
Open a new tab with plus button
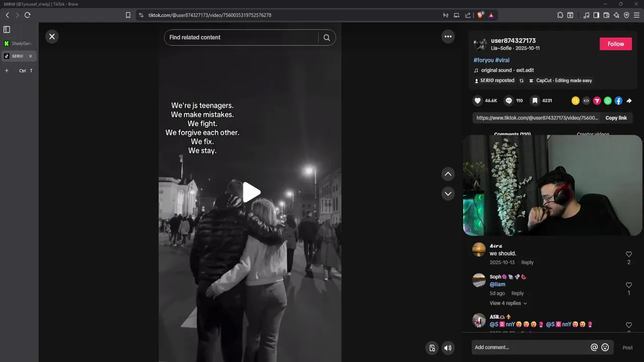(x=7, y=70)
